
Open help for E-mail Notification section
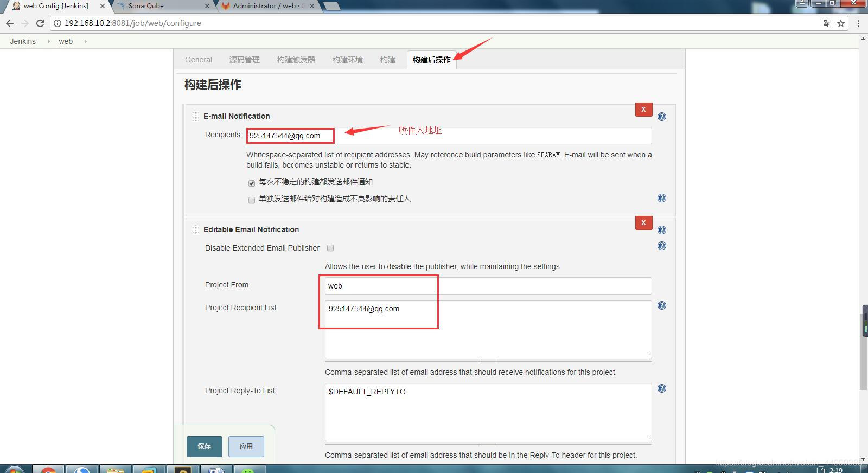(x=662, y=117)
